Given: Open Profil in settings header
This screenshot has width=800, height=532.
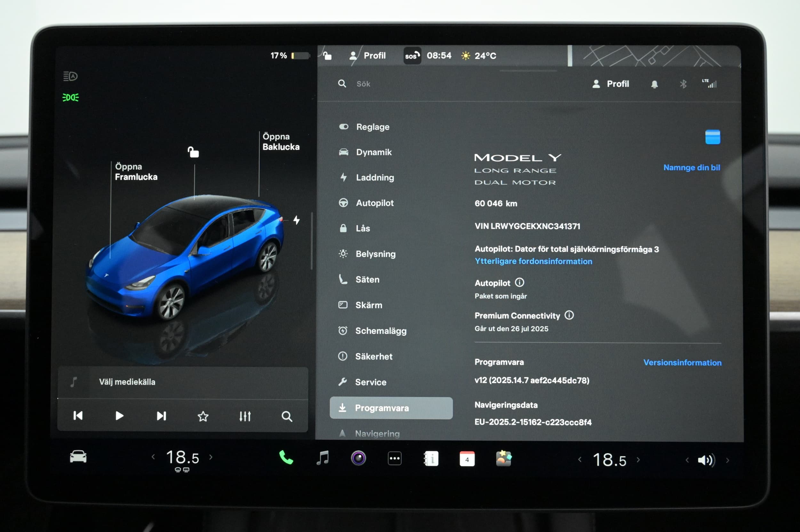Looking at the screenshot, I should 610,84.
